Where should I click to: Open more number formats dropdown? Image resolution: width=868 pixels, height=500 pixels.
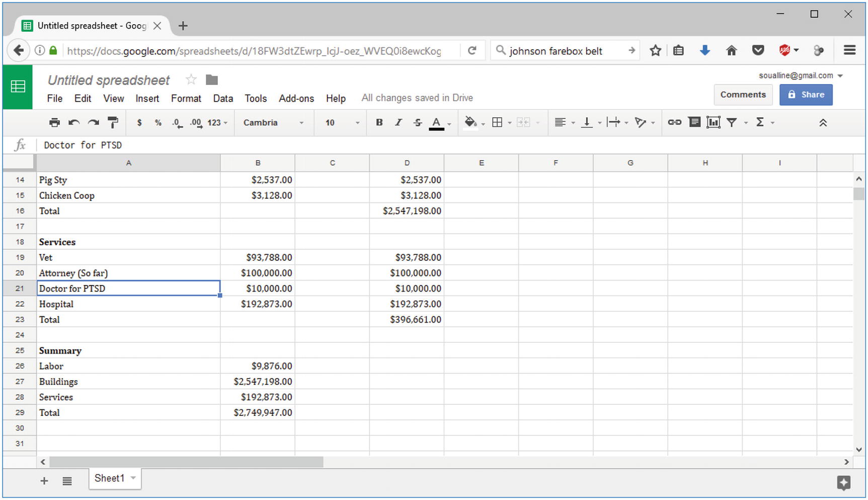217,122
